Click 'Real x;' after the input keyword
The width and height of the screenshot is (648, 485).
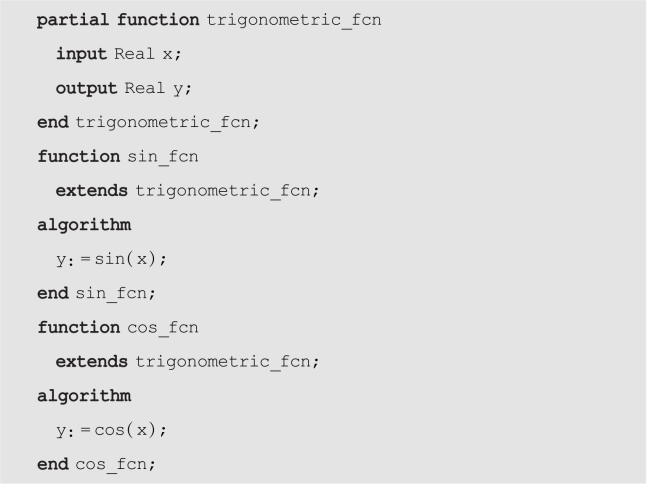pos(148,54)
